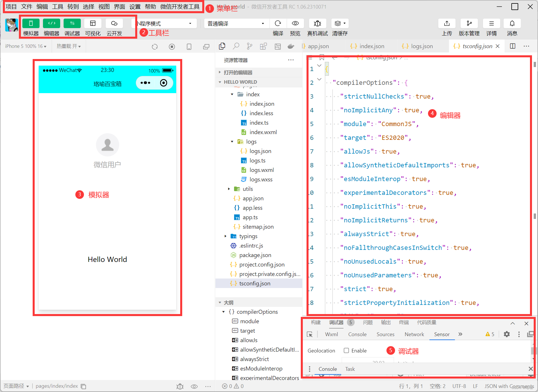This screenshot has height=392, width=538.
Task: Open the 页面路径 page path dropdown
Action: coord(16,386)
